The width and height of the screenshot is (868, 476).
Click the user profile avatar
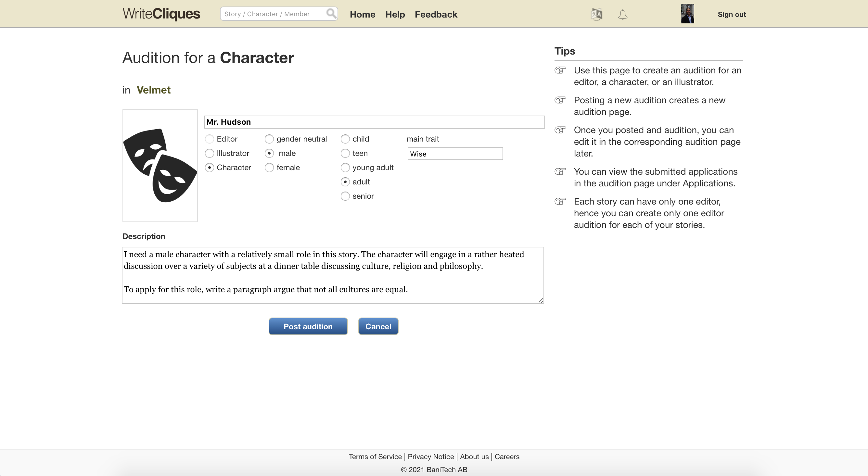point(687,14)
